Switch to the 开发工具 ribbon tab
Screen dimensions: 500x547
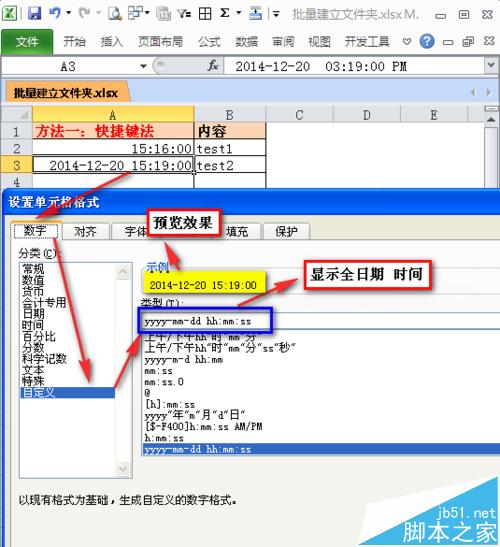coord(367,42)
